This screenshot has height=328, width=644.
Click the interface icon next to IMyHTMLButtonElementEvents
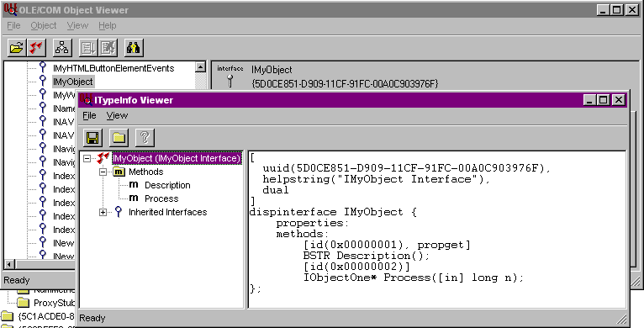click(x=42, y=67)
